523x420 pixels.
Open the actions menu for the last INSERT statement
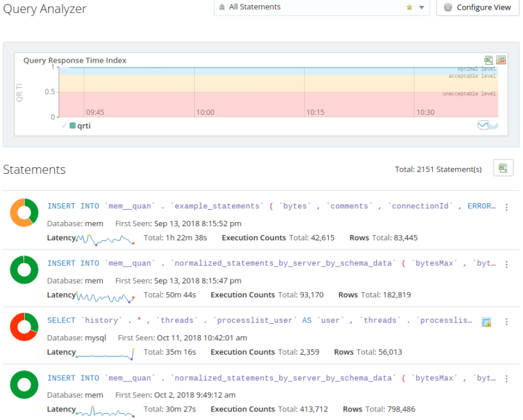coord(507,379)
